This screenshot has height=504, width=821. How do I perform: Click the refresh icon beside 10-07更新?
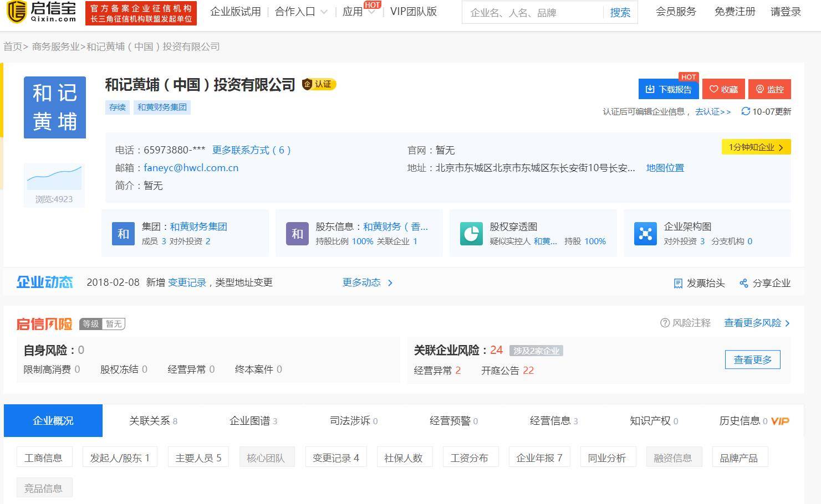point(746,111)
